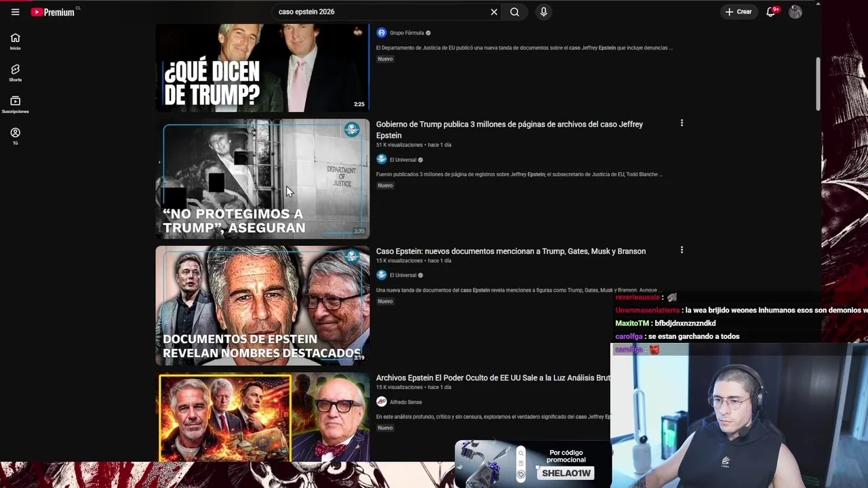Viewport: 868px width, 488px height.
Task: Open the Crear menu
Action: tap(738, 12)
